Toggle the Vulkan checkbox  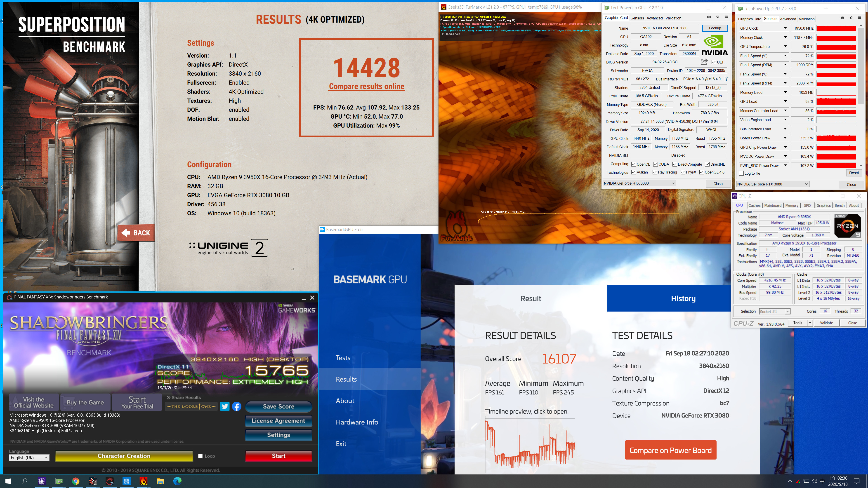point(633,172)
